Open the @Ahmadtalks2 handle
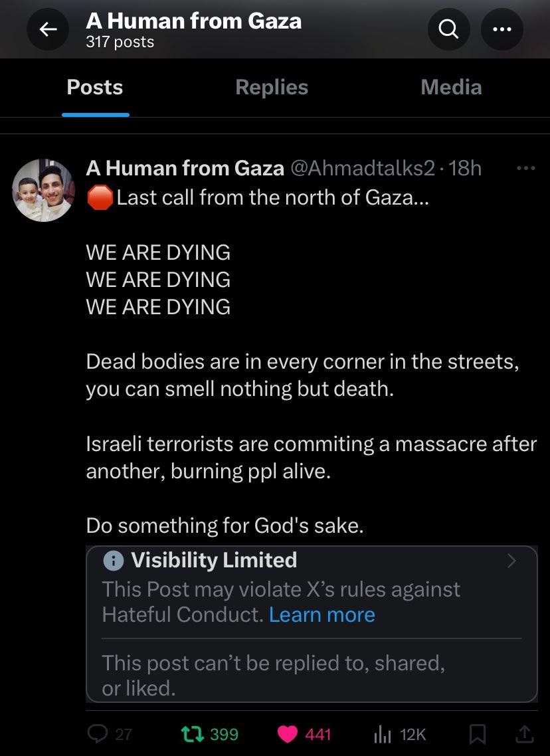This screenshot has width=550, height=756. point(363,169)
